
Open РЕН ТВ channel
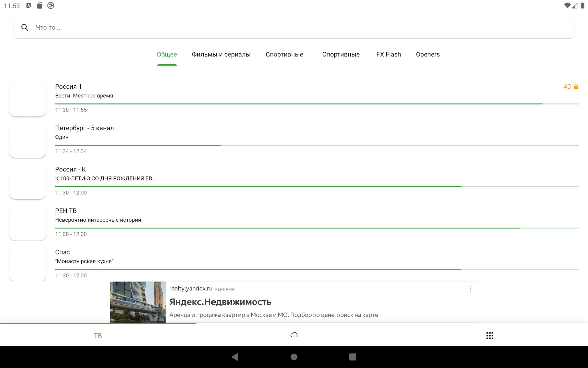coord(294,222)
